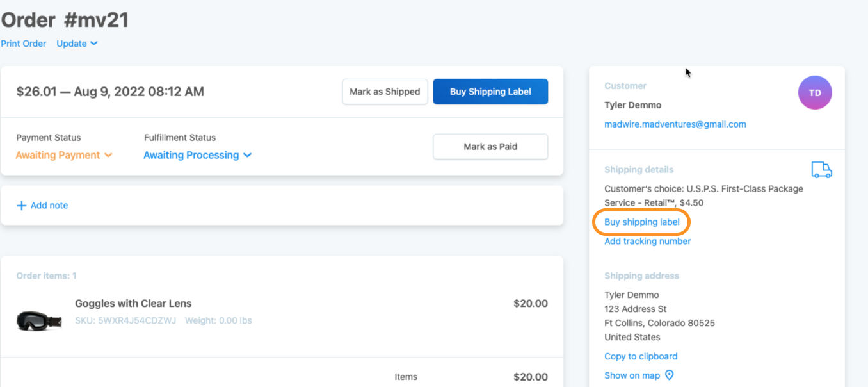This screenshot has height=387, width=868.
Task: Click the map pin icon
Action: (x=670, y=375)
